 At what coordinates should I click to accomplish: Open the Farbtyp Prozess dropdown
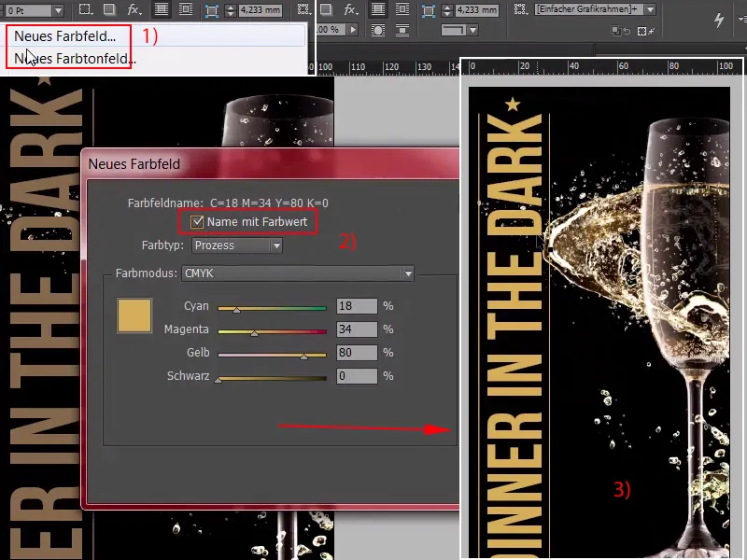pos(237,245)
